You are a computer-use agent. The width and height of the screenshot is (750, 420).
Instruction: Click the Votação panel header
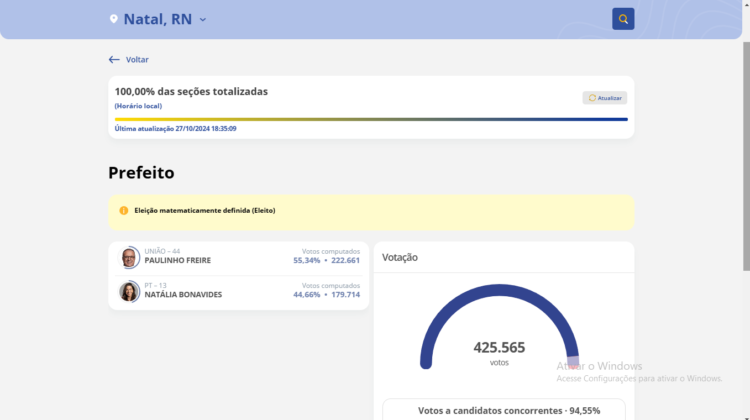400,258
